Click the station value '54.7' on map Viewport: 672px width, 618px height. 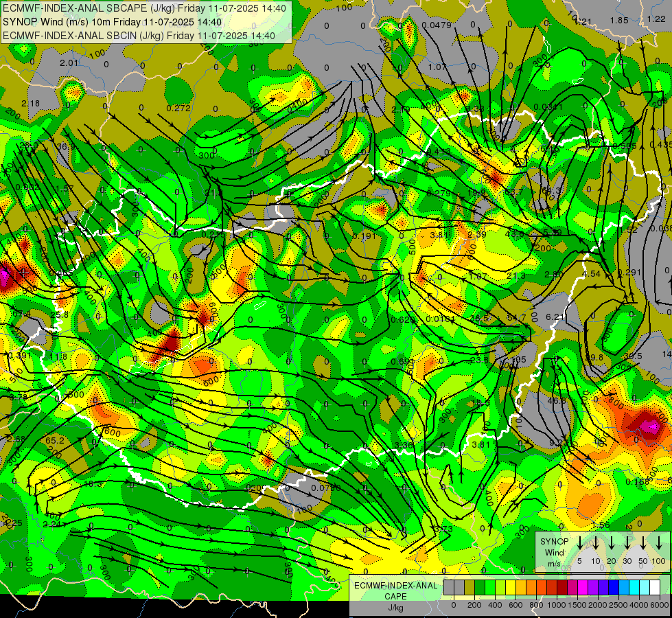[x=516, y=318]
